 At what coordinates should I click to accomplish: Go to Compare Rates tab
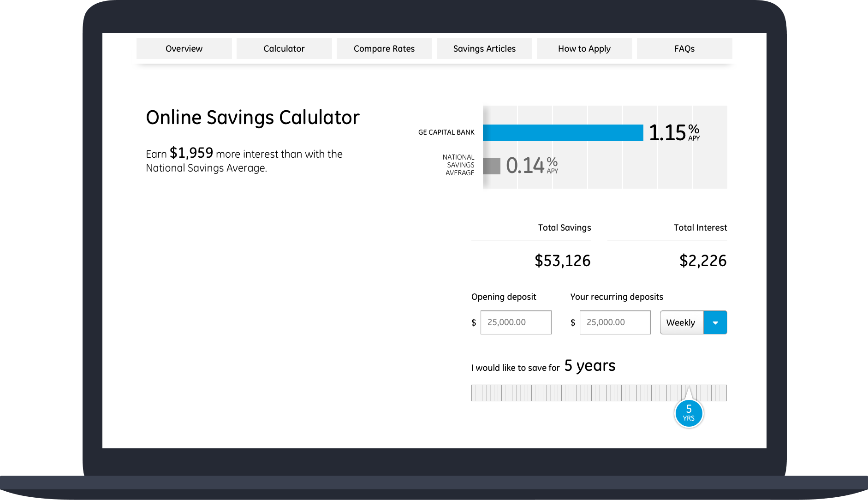tap(384, 48)
